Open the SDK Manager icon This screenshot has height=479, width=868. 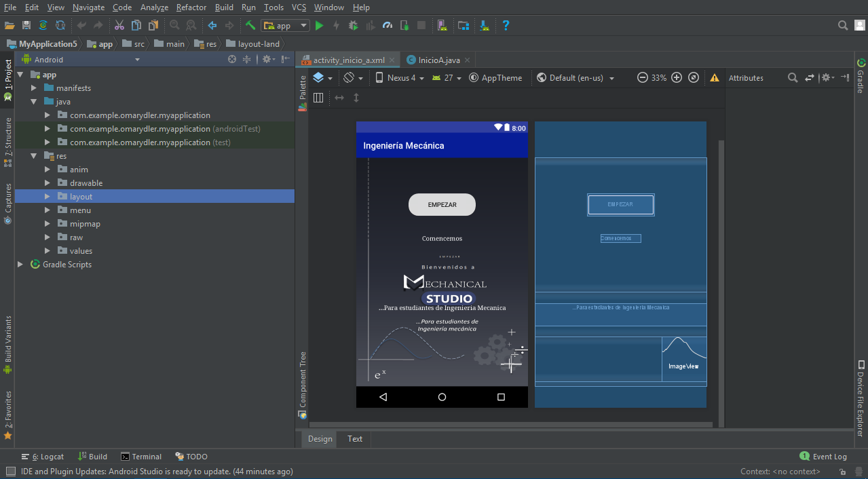tap(485, 26)
